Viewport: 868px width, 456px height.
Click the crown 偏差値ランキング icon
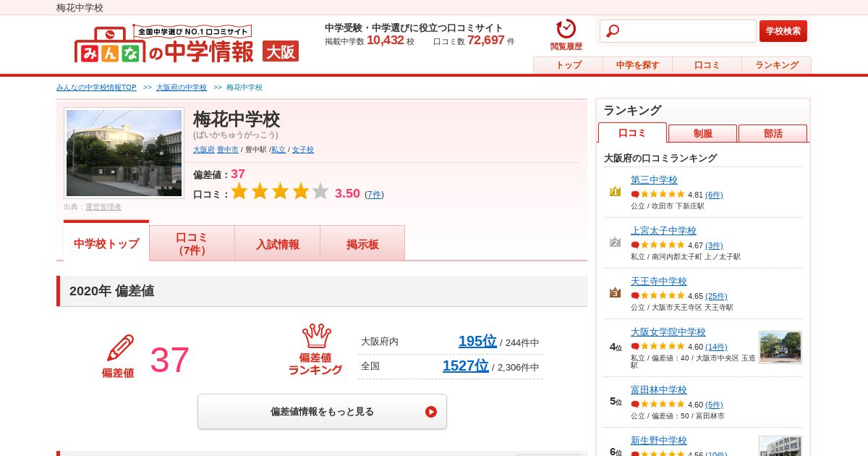click(x=316, y=336)
